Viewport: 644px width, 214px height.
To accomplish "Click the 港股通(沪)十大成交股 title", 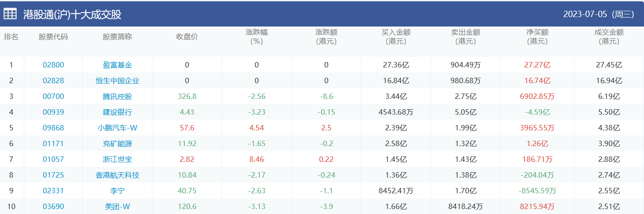I will (x=72, y=14).
